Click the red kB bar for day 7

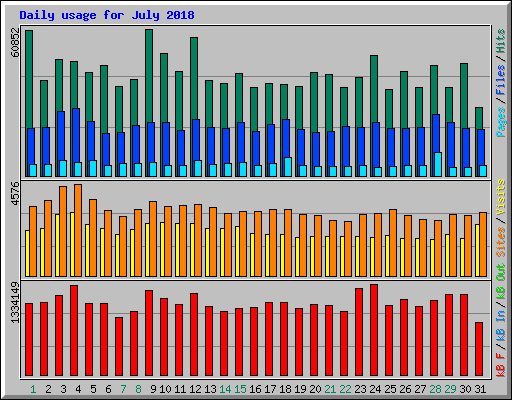coord(119,347)
